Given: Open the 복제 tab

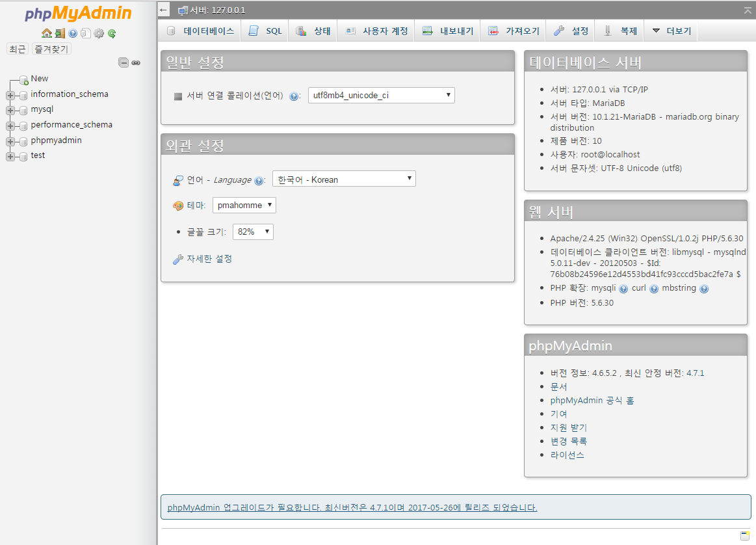Looking at the screenshot, I should pyautogui.click(x=619, y=31).
